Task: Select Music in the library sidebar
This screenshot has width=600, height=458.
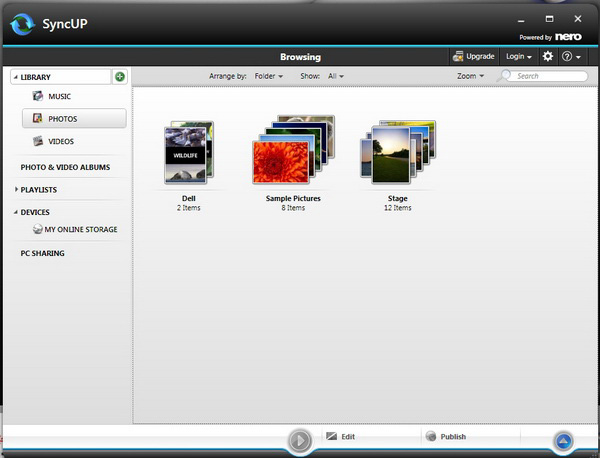Action: click(x=60, y=96)
